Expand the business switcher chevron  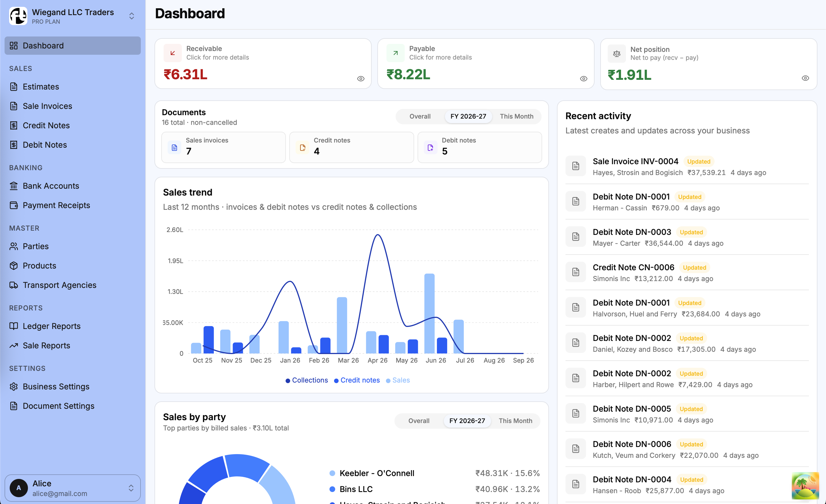132,16
